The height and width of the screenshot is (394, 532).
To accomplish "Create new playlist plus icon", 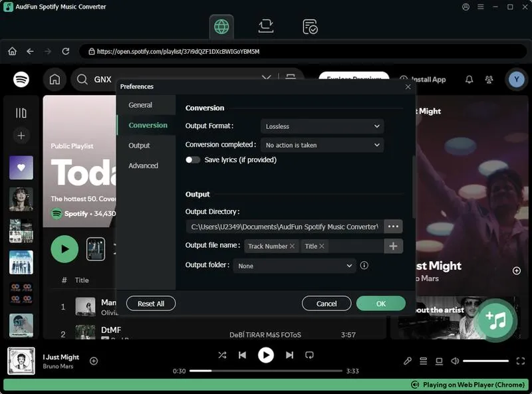I will tap(21, 136).
